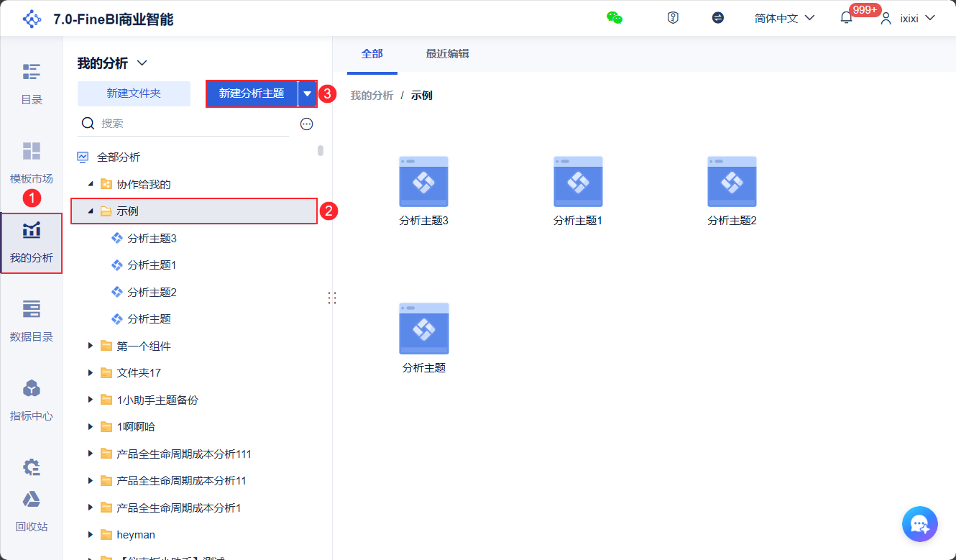
Task: Open the 目录 sidebar section
Action: click(32, 84)
